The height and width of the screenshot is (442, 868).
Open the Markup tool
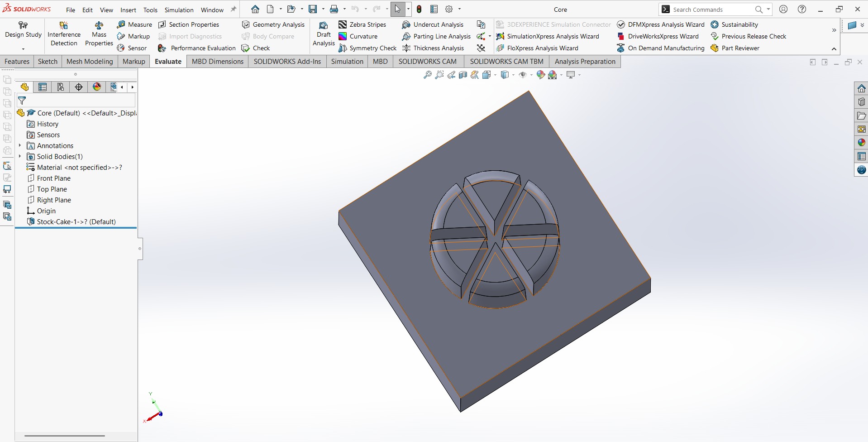[134, 36]
